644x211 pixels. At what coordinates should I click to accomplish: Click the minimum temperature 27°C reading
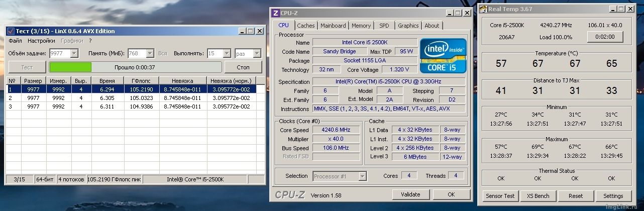pyautogui.click(x=501, y=114)
